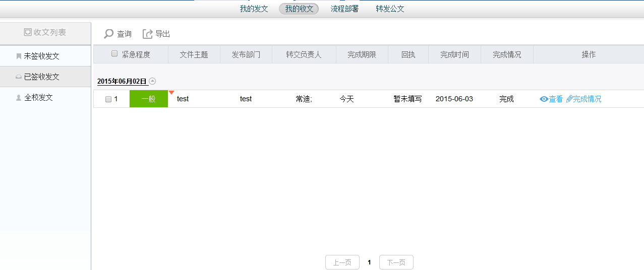Viewport: 644px width, 270px height.
Task: Go to next page with 下一页
Action: tap(396, 262)
